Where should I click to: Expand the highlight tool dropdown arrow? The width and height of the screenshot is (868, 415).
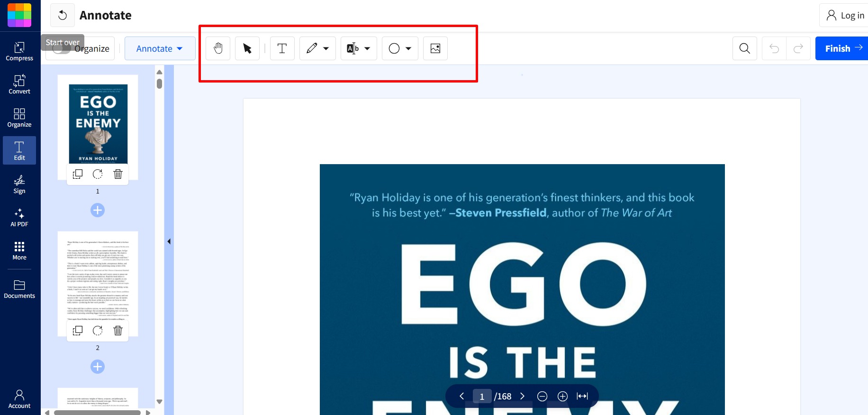pyautogui.click(x=367, y=48)
